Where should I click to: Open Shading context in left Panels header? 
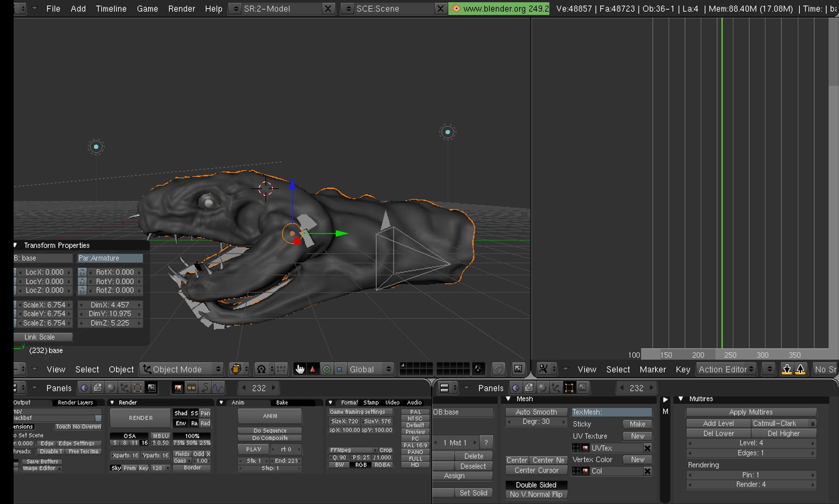click(x=111, y=388)
